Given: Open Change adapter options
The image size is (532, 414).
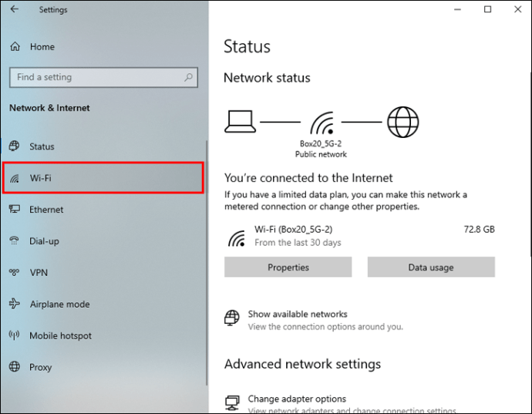Looking at the screenshot, I should pyautogui.click(x=297, y=399).
